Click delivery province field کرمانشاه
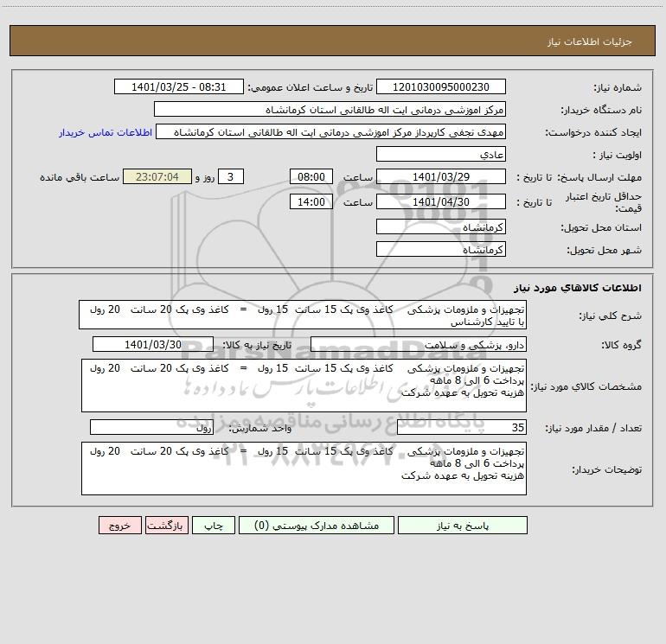666x644 pixels. (x=441, y=226)
